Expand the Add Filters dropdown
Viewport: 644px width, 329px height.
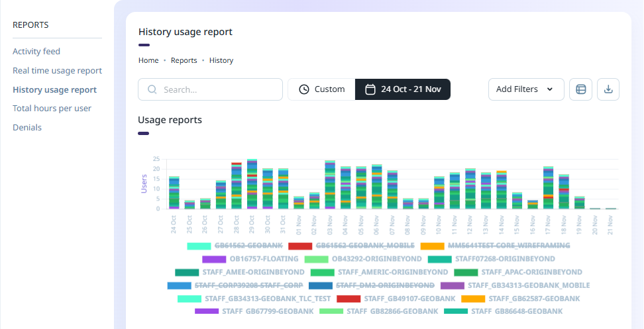(525, 89)
